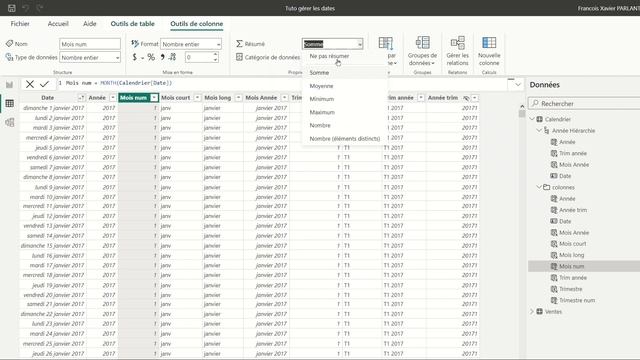
Task: Open the Aide tab
Action: pos(90,24)
